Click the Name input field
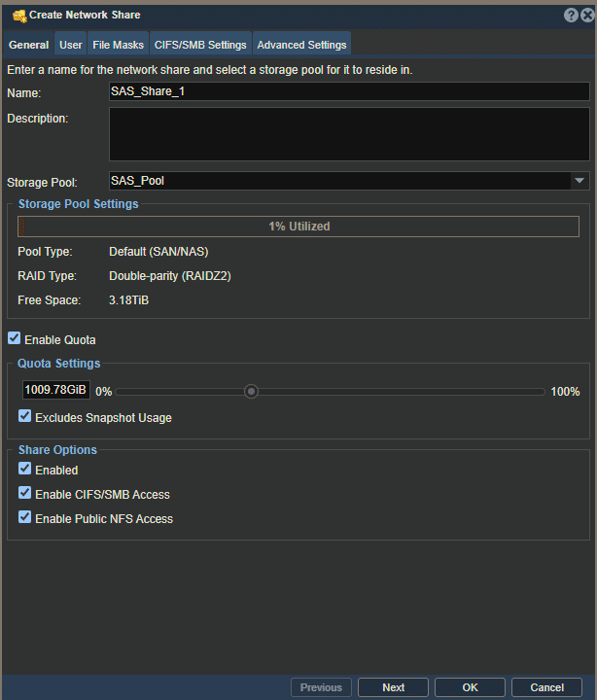Image resolution: width=597 pixels, height=700 pixels. click(349, 91)
